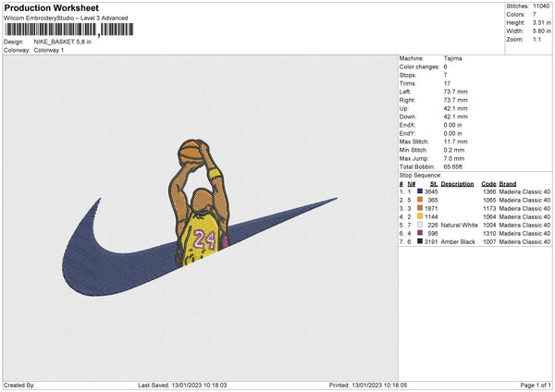Select thread code '1065' in stop sequence
Image resolution: width=555 pixels, height=392 pixels.
click(x=489, y=200)
